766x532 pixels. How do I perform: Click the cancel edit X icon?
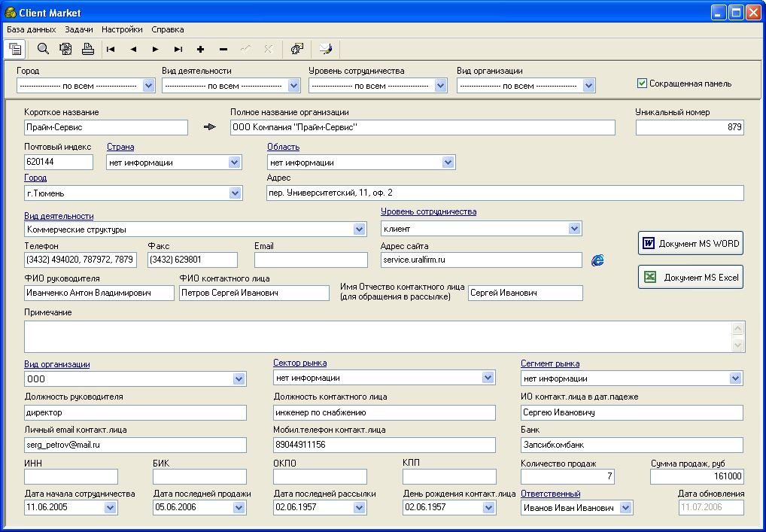(268, 49)
